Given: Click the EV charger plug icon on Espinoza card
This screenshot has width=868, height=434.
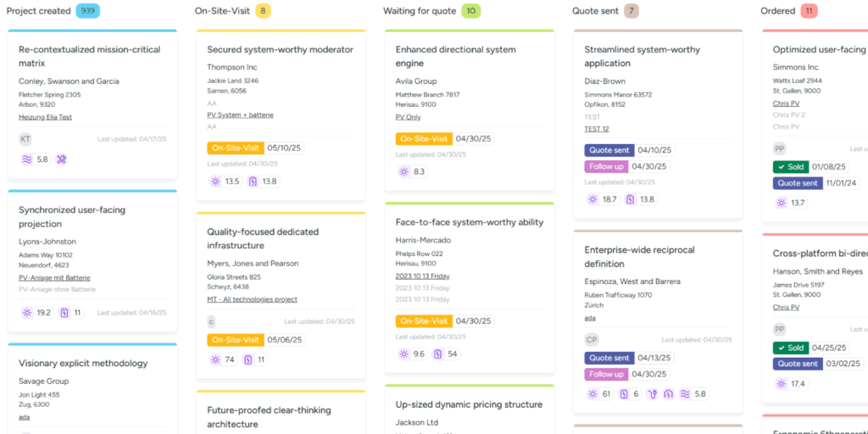Looking at the screenshot, I should 652,394.
